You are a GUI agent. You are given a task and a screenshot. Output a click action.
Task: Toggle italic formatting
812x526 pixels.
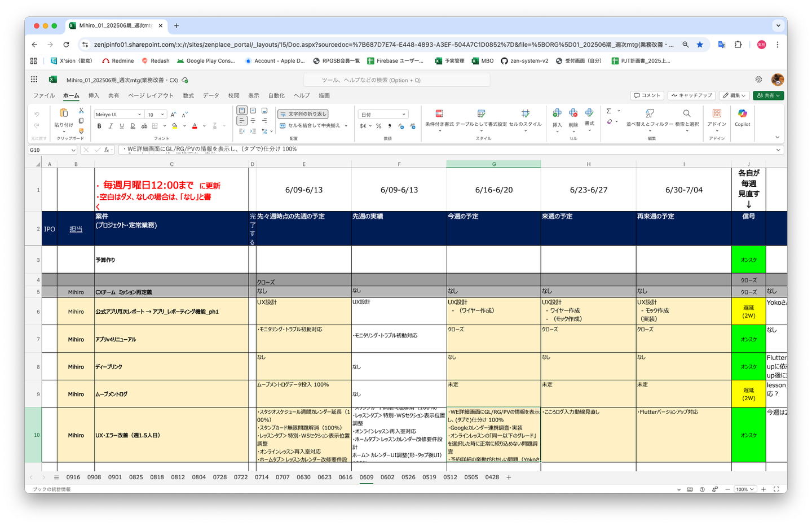[x=111, y=126]
